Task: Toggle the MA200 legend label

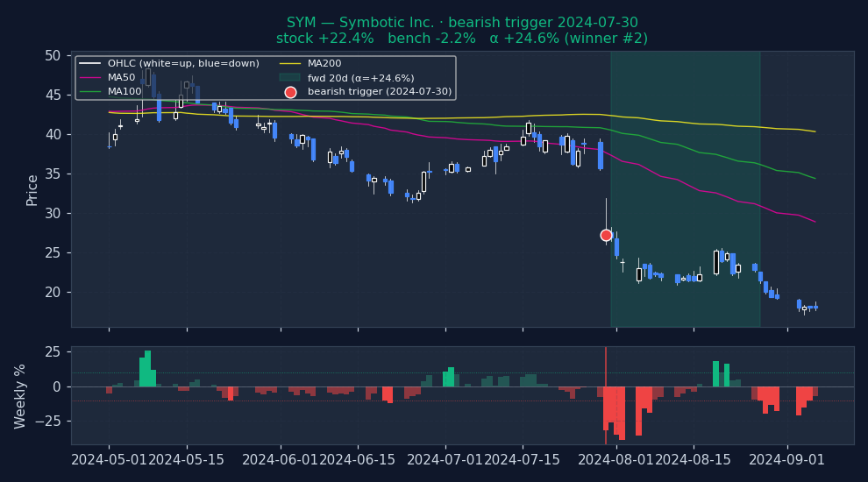Action: tap(324, 64)
